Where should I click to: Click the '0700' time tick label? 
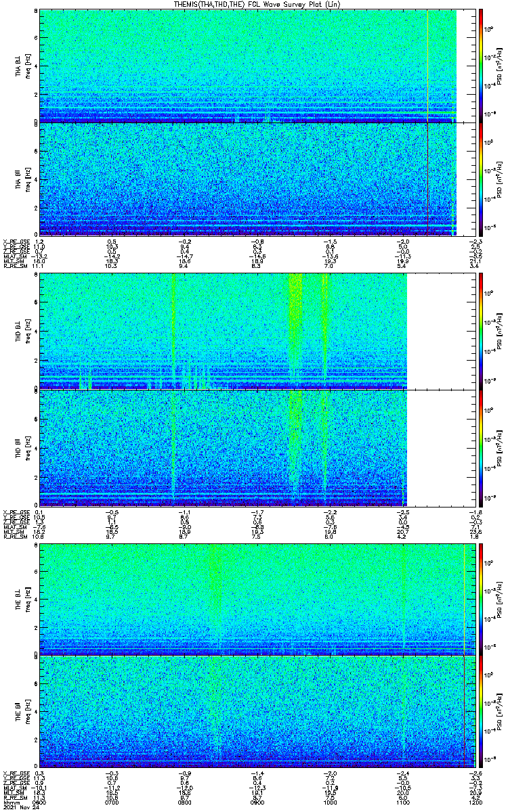pos(112,801)
